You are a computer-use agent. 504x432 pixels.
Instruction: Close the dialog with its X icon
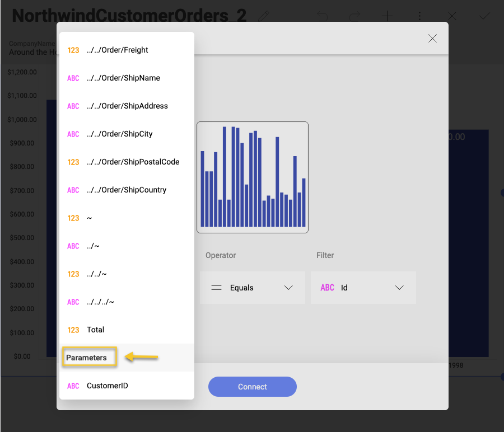[432, 38]
